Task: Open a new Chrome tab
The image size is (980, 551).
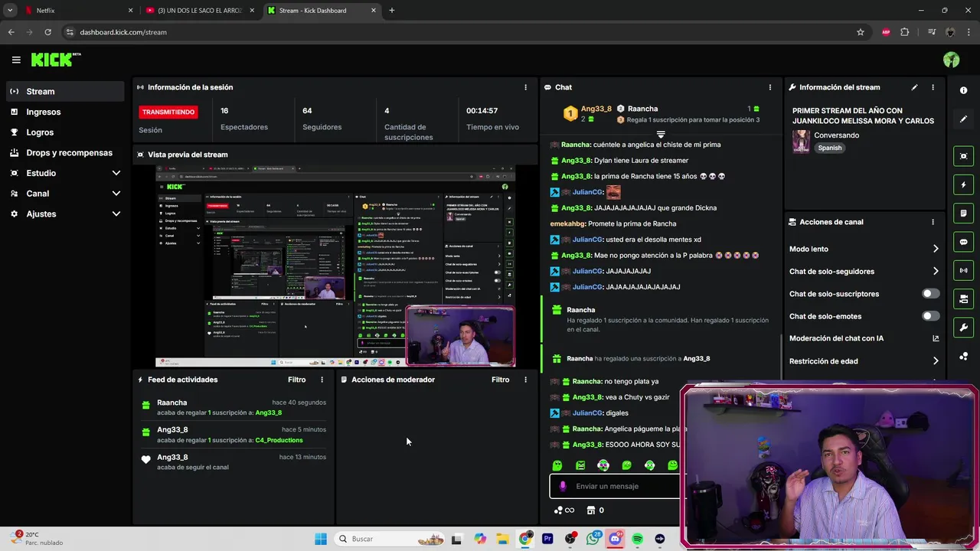Action: pyautogui.click(x=392, y=10)
